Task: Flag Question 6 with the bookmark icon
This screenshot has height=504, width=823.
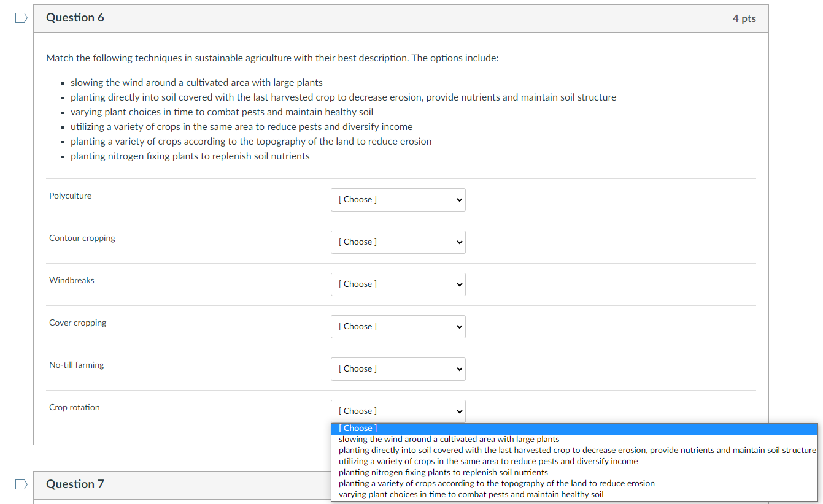Action: (x=21, y=18)
